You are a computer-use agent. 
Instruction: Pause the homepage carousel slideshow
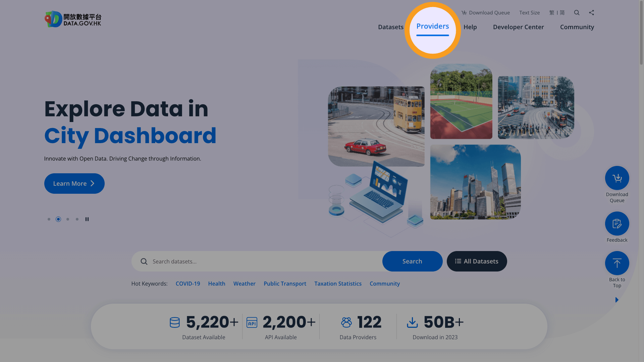87,219
